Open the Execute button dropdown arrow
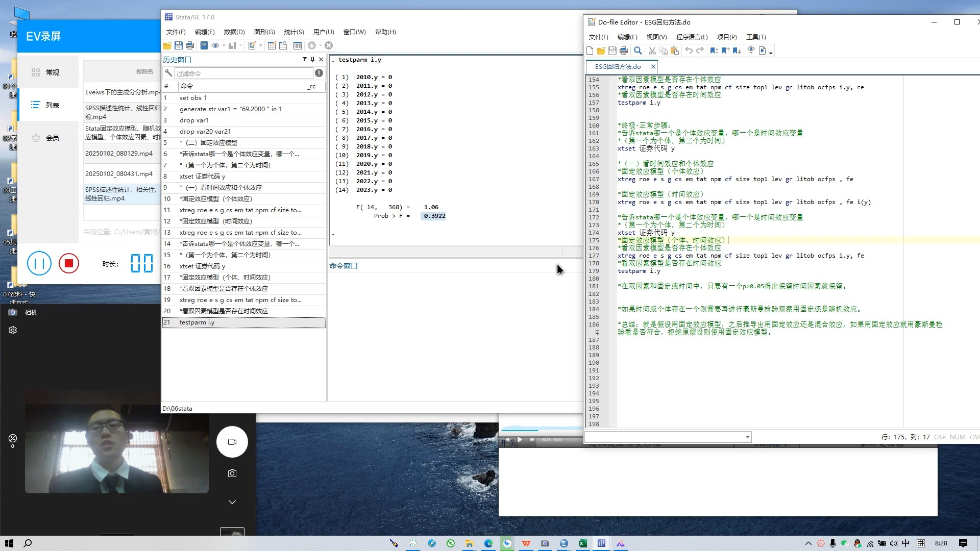The image size is (980, 551). [x=771, y=52]
